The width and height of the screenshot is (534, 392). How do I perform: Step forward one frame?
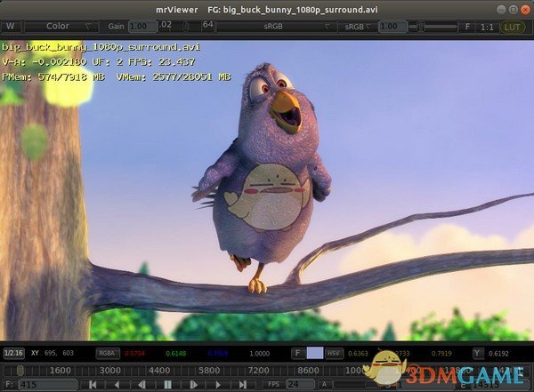(193, 385)
